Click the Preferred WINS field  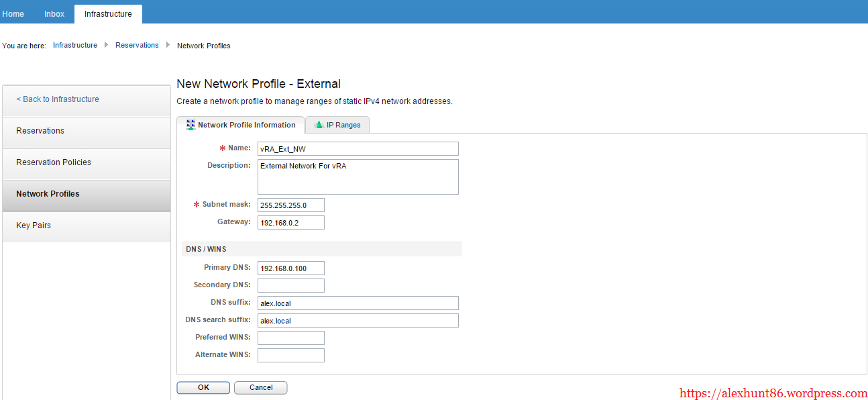290,338
